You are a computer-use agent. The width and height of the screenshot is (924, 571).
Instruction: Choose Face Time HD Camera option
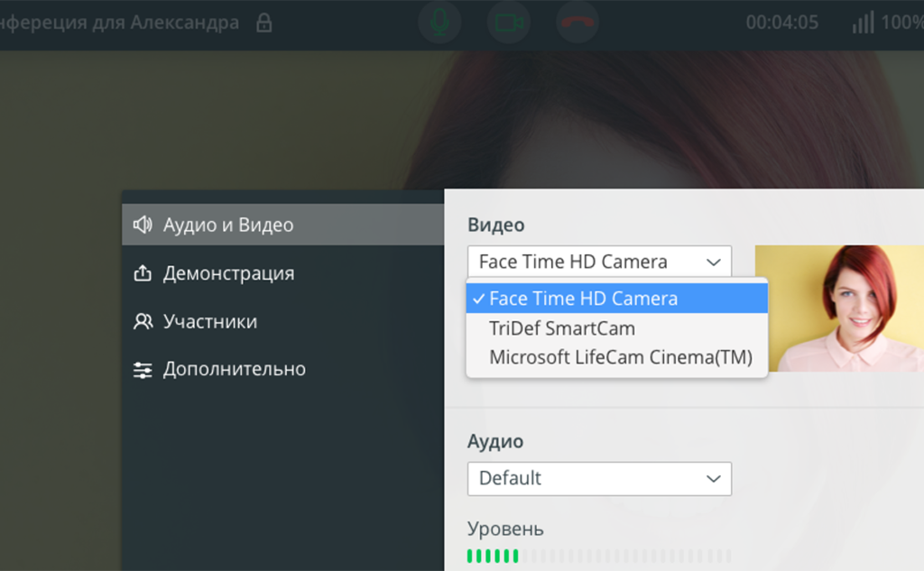point(583,299)
